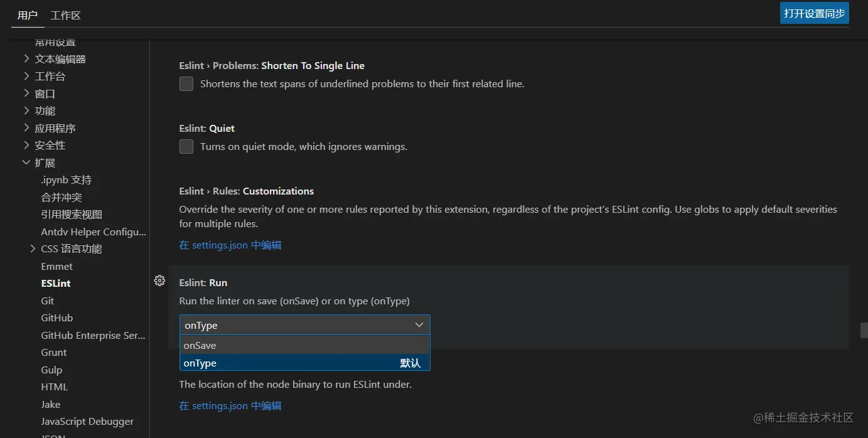
Task: Switch to the 用户 settings tab
Action: coord(28,15)
